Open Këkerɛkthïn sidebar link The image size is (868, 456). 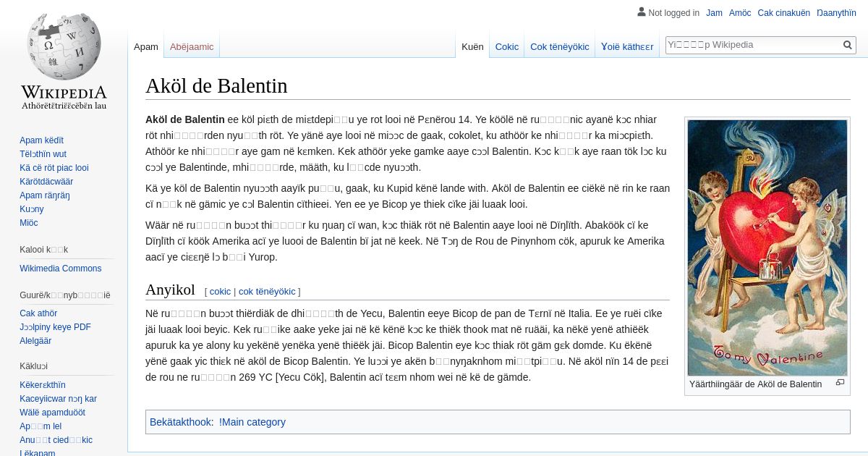click(43, 385)
